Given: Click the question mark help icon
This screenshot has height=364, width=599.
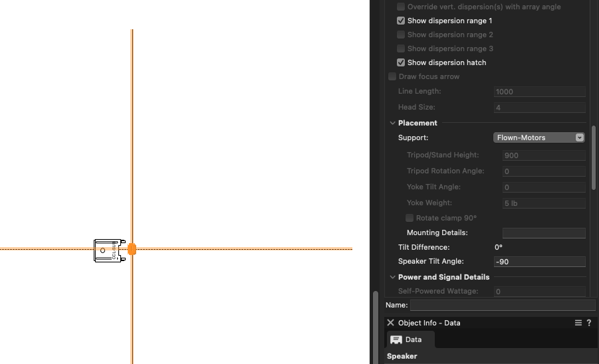Looking at the screenshot, I should coord(589,323).
